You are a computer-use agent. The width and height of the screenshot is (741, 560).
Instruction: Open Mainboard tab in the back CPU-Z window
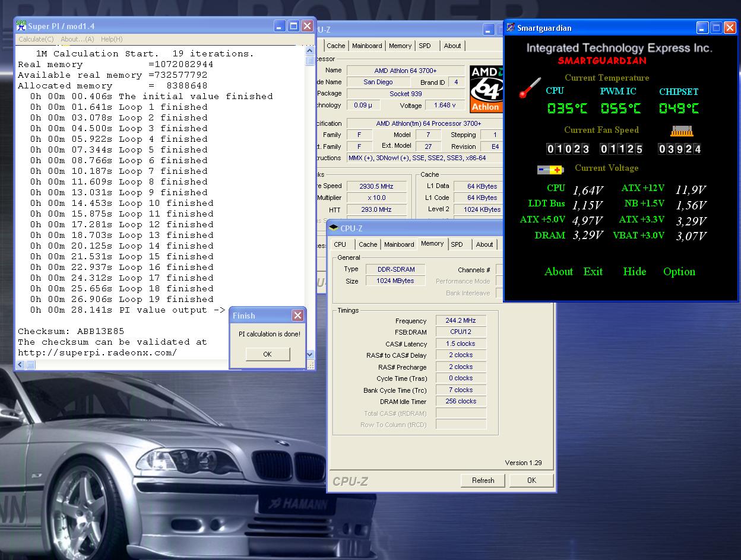point(367,46)
